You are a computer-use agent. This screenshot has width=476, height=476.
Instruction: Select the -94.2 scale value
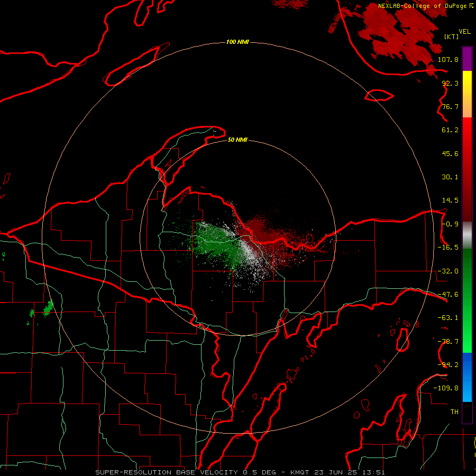click(x=448, y=365)
